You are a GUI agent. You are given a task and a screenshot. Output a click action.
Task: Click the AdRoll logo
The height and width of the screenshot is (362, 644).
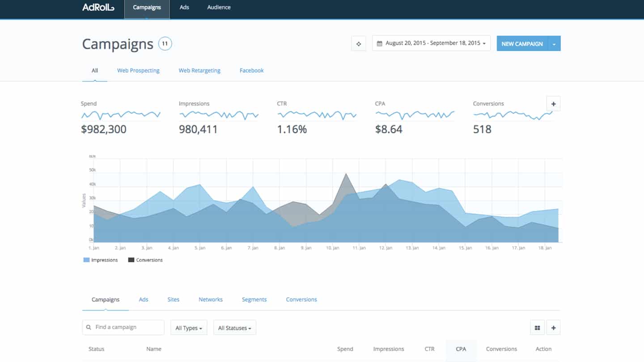[x=98, y=8]
